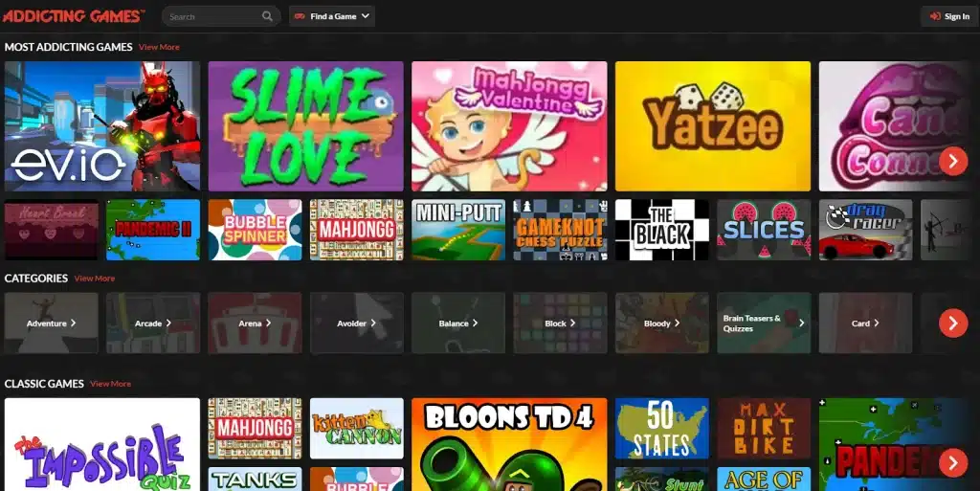This screenshot has width=980, height=491.
Task: Expand the Adventure category
Action: [52, 323]
